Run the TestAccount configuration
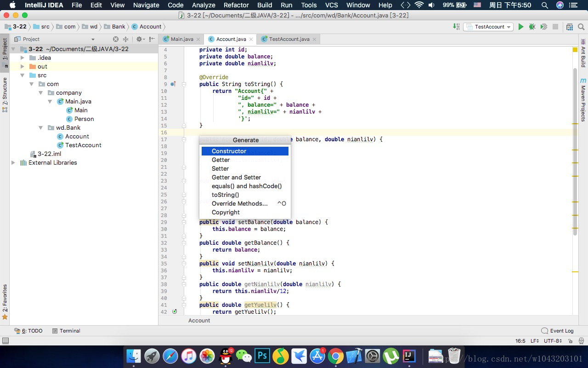The width and height of the screenshot is (588, 368). pyautogui.click(x=521, y=27)
